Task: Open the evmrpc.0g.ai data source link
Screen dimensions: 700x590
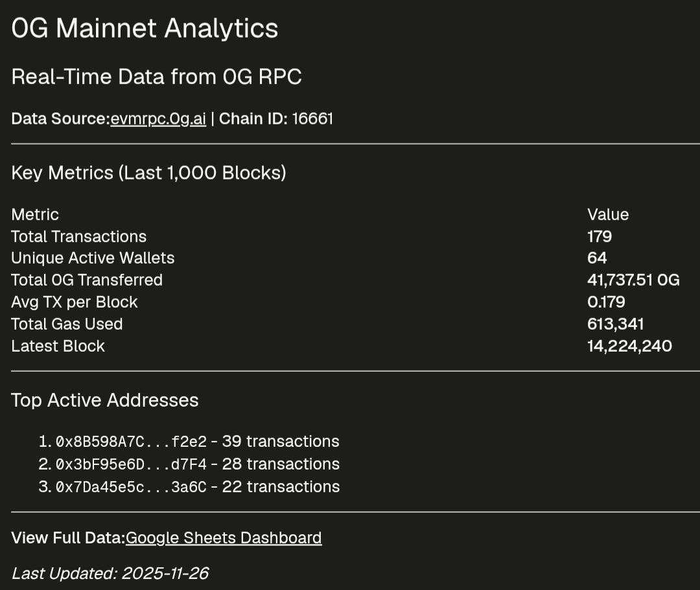Action: (x=158, y=119)
